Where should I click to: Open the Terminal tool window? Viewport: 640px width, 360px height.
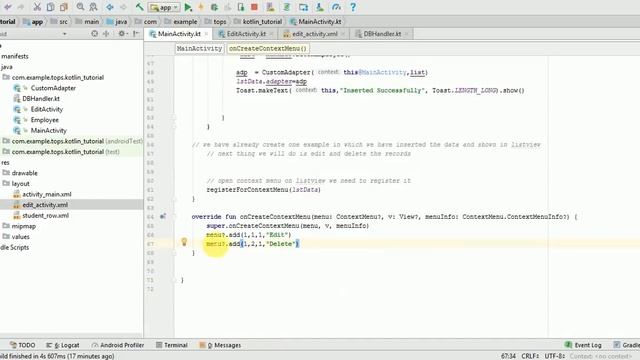coord(172,345)
